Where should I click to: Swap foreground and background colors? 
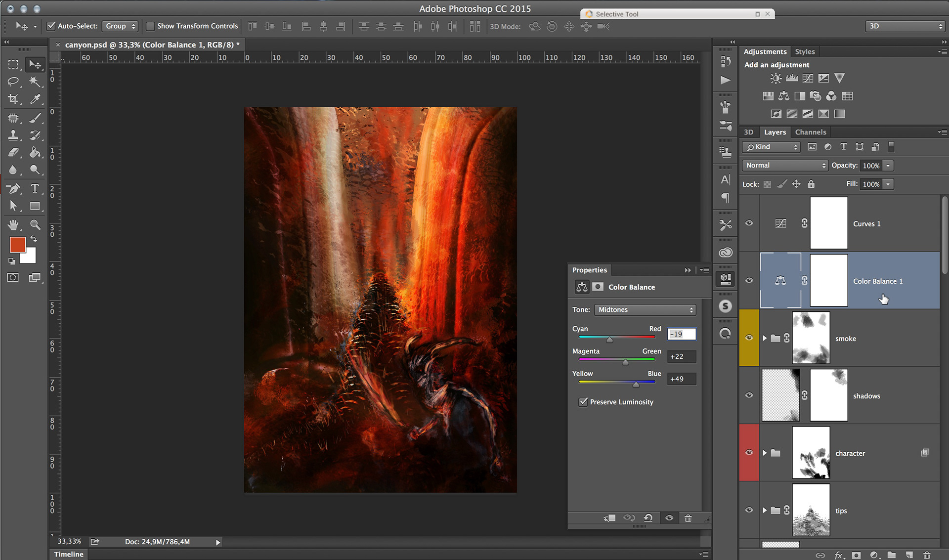pyautogui.click(x=34, y=239)
